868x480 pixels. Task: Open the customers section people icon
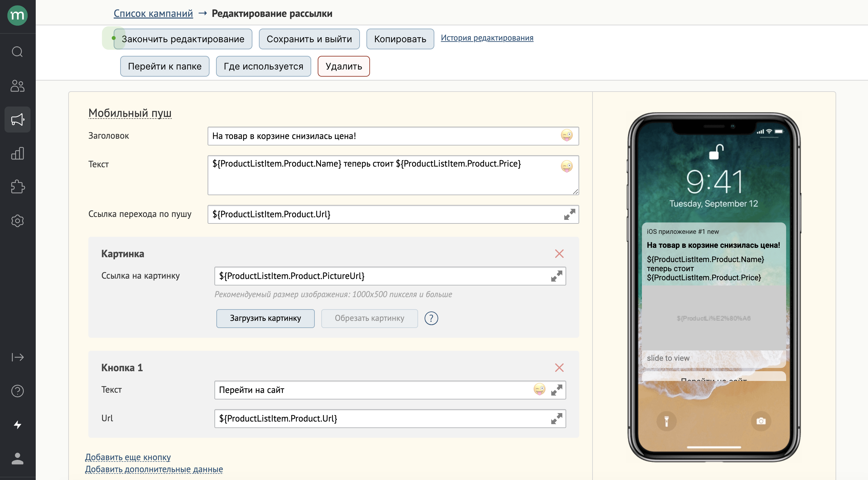tap(18, 85)
